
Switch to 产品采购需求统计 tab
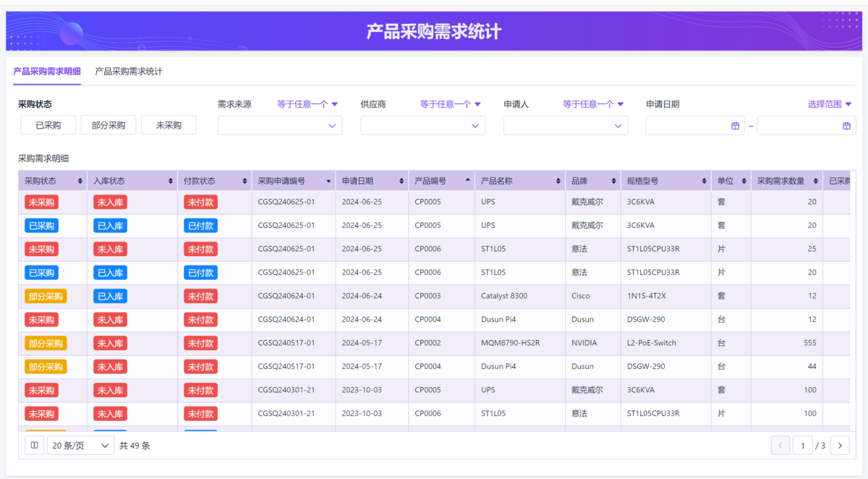click(x=129, y=72)
